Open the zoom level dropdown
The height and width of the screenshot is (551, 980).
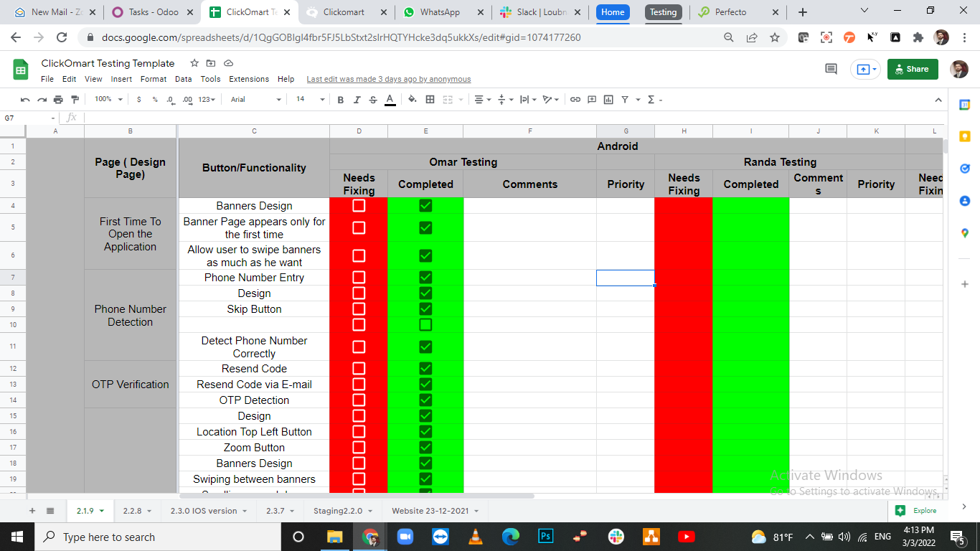click(109, 100)
